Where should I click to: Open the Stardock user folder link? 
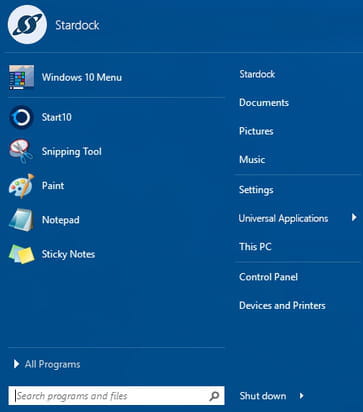[257, 74]
